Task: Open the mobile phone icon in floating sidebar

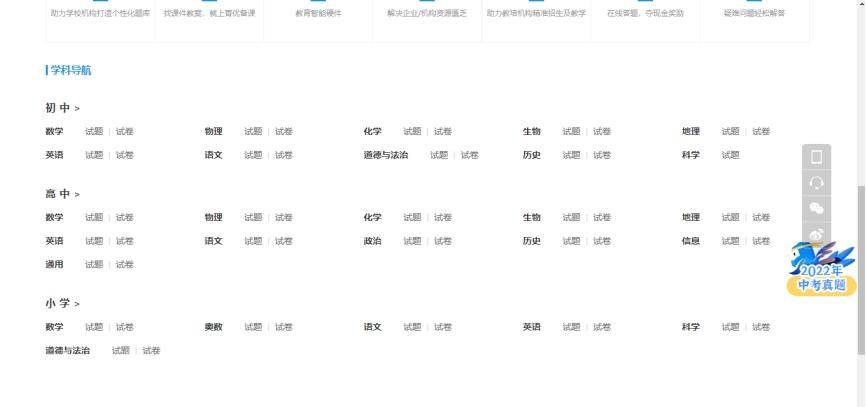Action: pyautogui.click(x=816, y=157)
